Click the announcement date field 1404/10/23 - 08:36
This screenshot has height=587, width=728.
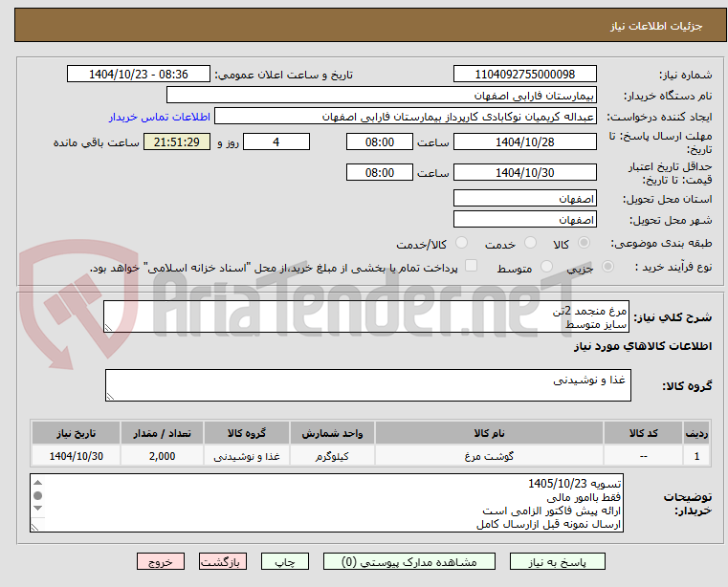139,75
